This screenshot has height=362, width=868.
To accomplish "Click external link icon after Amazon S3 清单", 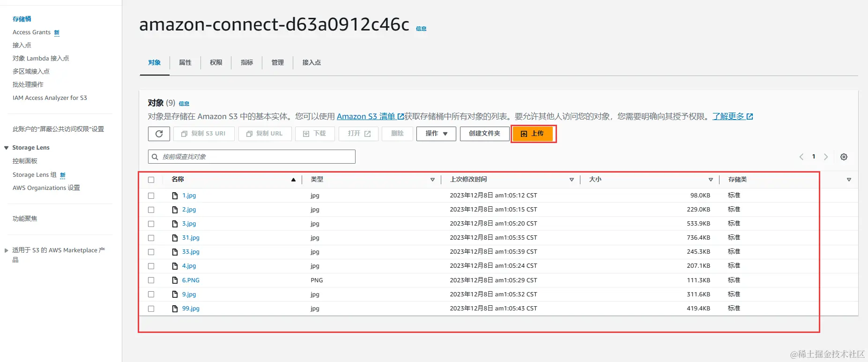I will [x=401, y=116].
